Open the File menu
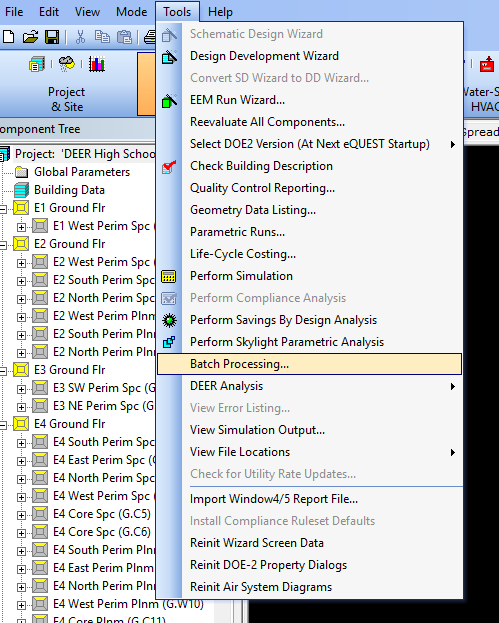The height and width of the screenshot is (623, 499). [x=14, y=12]
